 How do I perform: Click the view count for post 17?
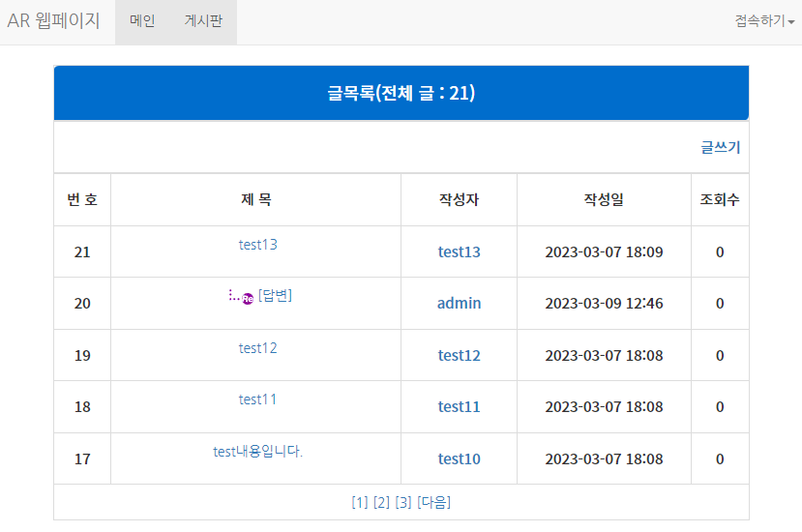(720, 458)
